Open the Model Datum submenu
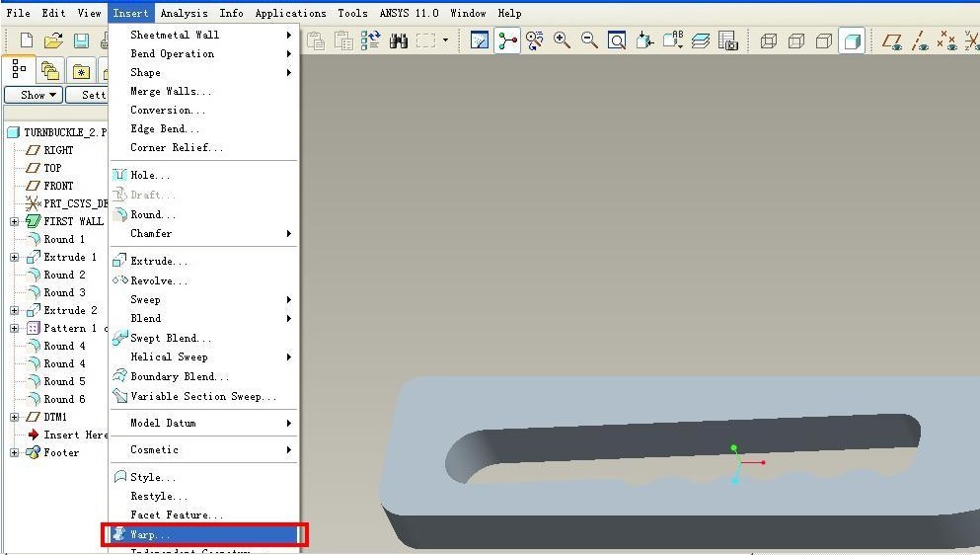Screen dimensions: 980x555 click(x=203, y=423)
